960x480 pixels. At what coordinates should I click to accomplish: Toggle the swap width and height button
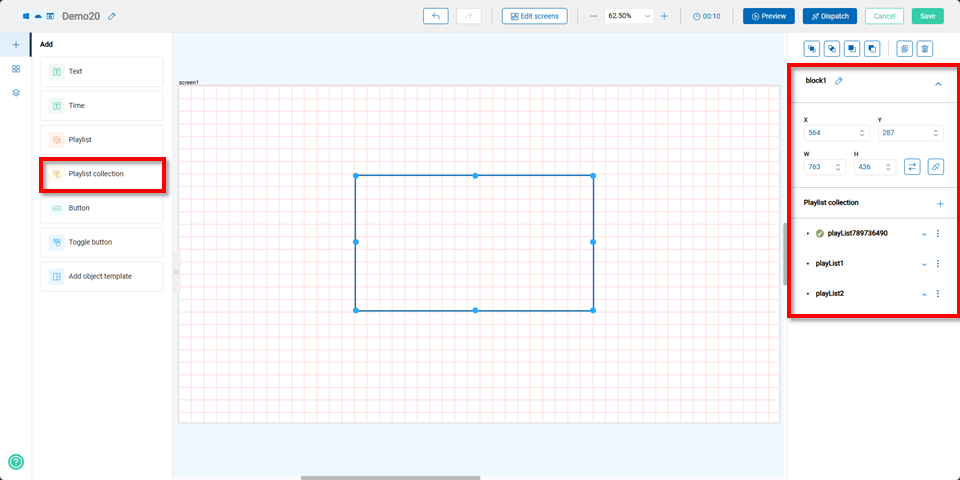(x=912, y=167)
